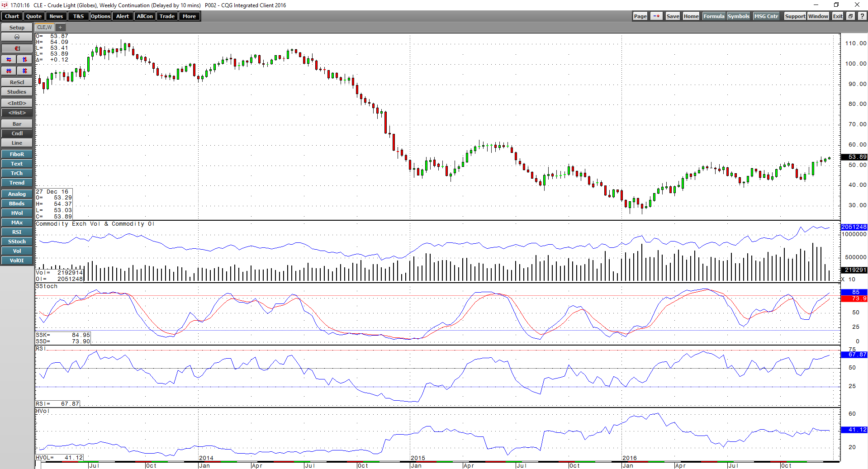868x469 pixels.
Task: Add the Analog study
Action: (x=17, y=194)
